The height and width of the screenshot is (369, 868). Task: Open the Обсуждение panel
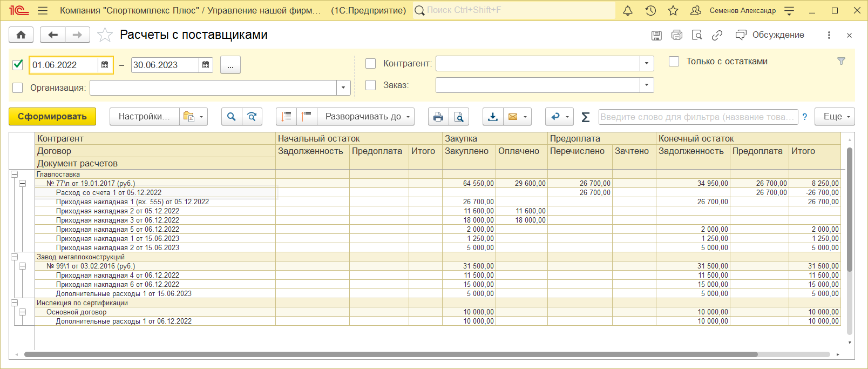(x=770, y=35)
